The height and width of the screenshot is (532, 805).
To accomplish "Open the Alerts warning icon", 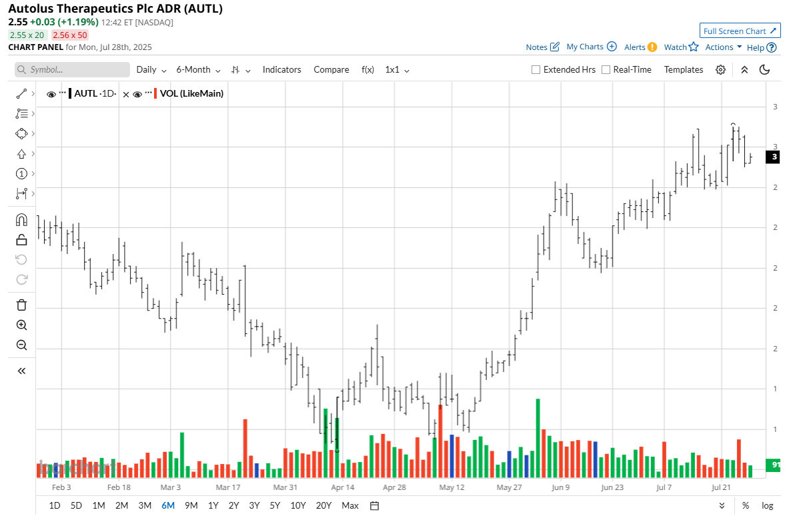I will (652, 47).
